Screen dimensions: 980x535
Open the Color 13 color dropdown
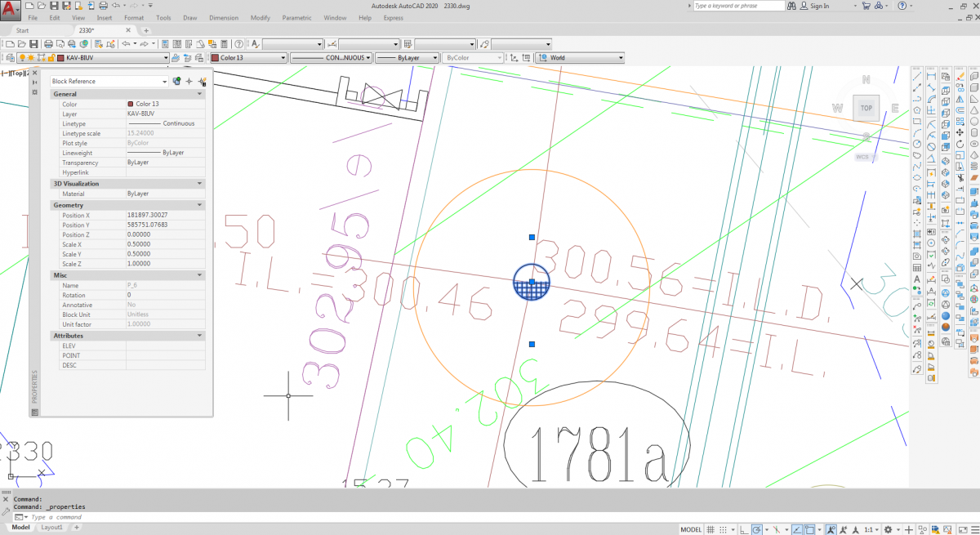(x=283, y=58)
